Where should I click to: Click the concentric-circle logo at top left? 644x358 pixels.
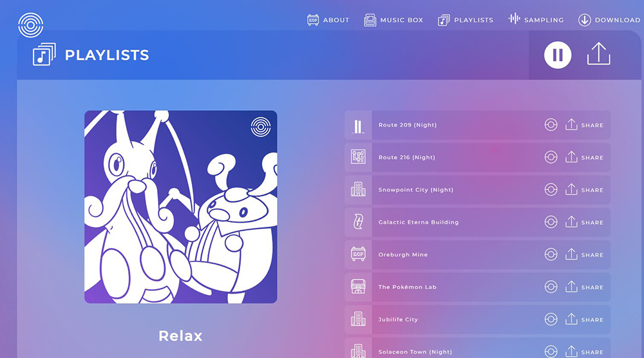click(31, 25)
